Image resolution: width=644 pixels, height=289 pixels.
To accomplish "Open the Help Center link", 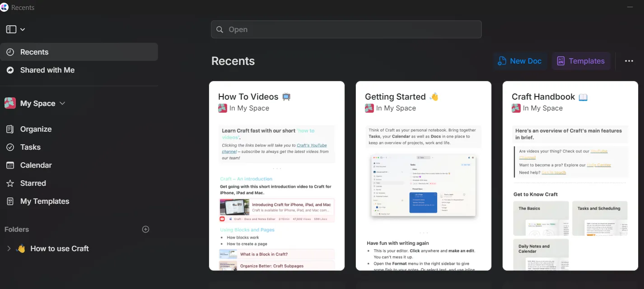I will tap(599, 165).
